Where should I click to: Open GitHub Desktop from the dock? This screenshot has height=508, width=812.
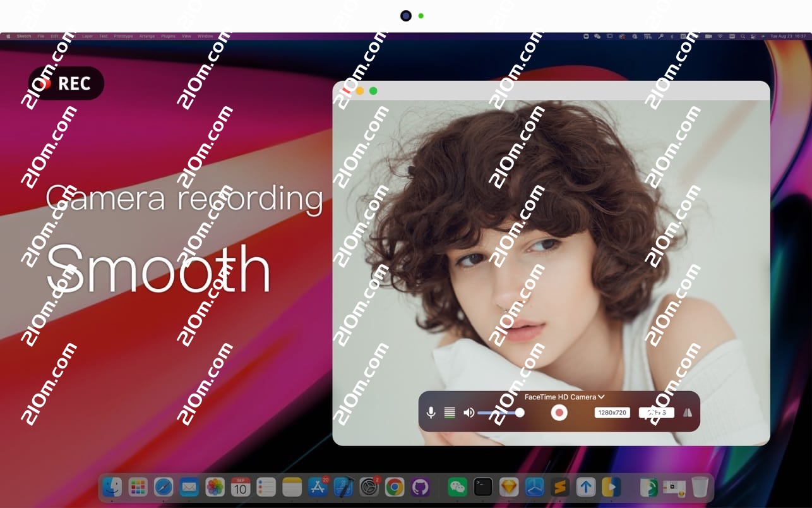[x=420, y=487]
